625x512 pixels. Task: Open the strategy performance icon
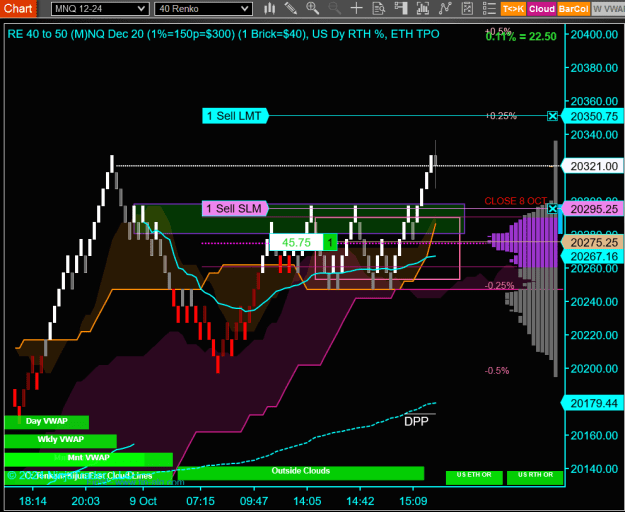click(467, 8)
